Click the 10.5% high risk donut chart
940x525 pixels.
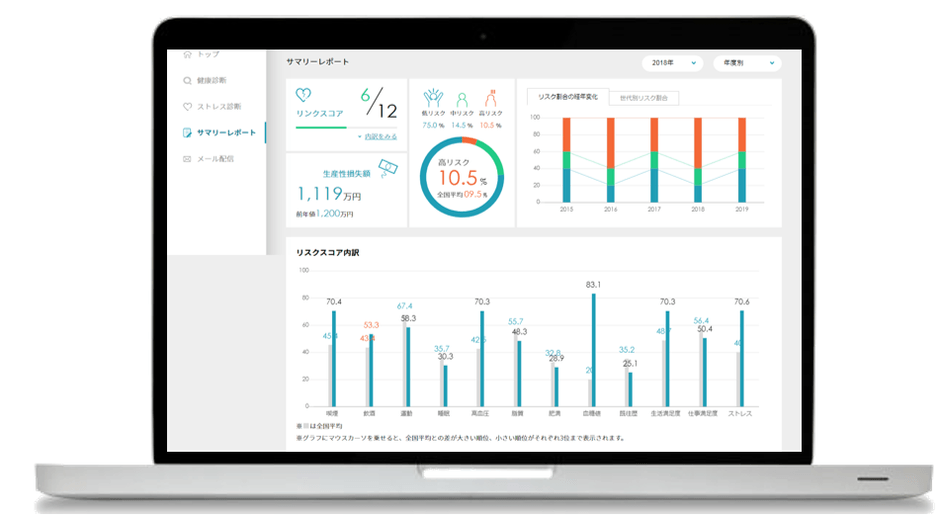point(462,177)
